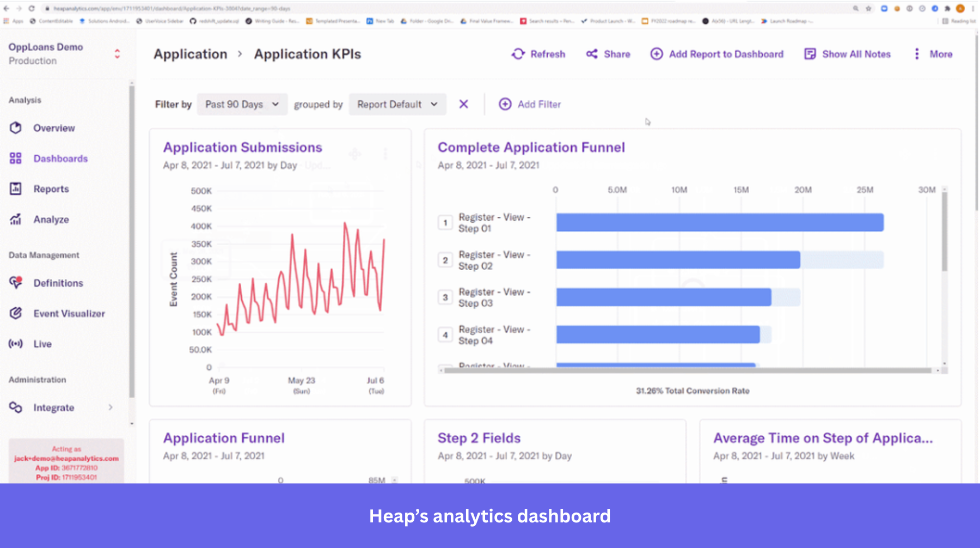Click Add Report to Dashboard
This screenshot has height=548, width=980.
point(718,54)
